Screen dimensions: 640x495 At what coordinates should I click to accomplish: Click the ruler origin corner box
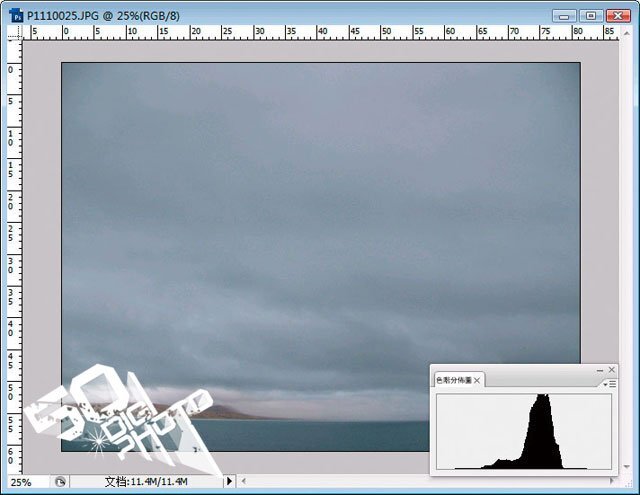click(x=14, y=33)
